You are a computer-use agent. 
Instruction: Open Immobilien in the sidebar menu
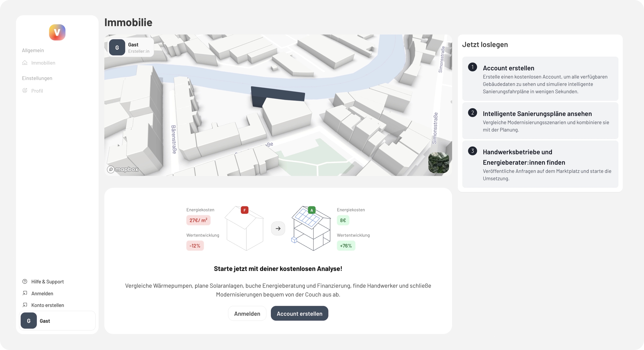pos(43,63)
